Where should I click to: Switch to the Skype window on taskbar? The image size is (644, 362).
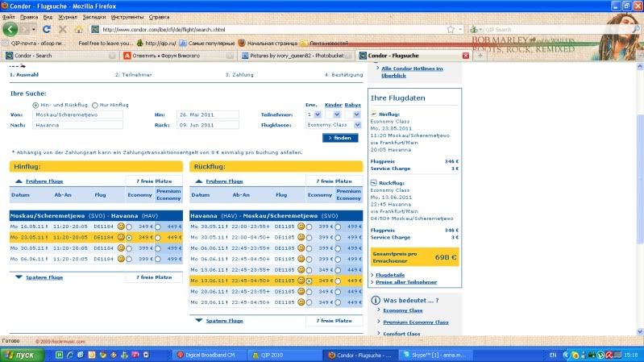(x=436, y=355)
